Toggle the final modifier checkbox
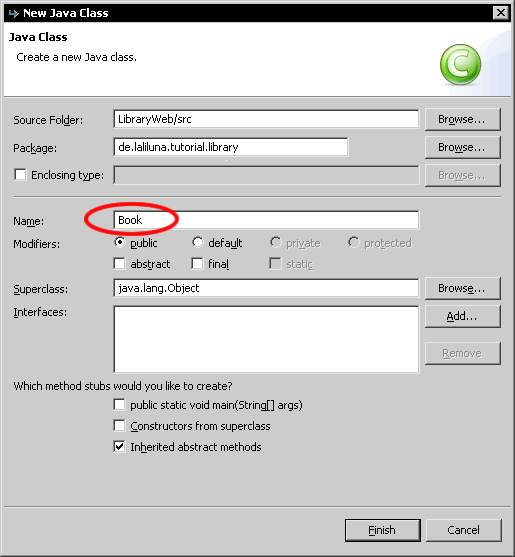Viewport: 515px width, 557px height. tap(197, 264)
